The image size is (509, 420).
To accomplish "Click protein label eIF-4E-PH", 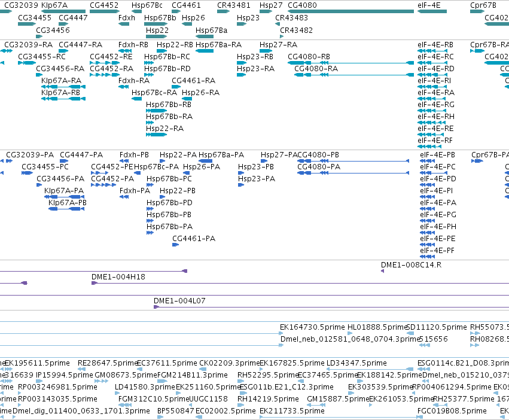I will [x=438, y=226].
